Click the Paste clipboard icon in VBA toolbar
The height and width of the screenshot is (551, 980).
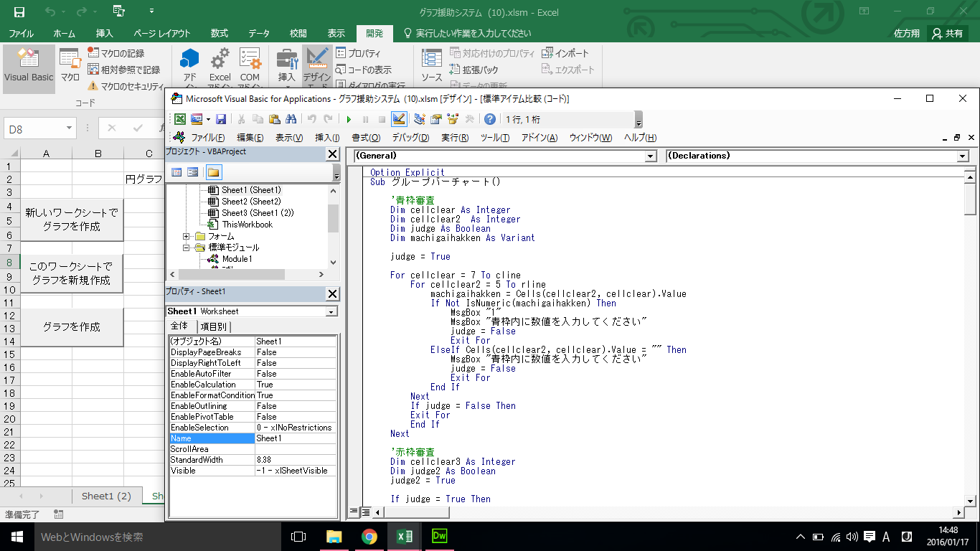(273, 120)
